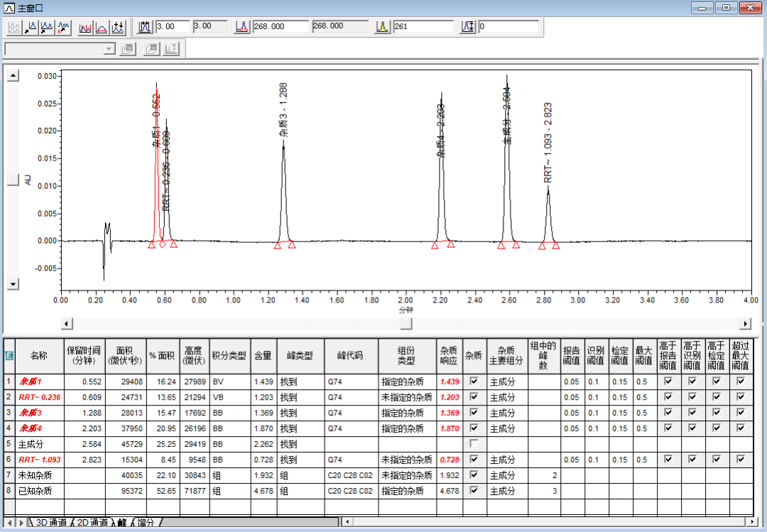Click the red and blue peaks integration icon
Image resolution: width=767 pixels, height=532 pixels.
[85, 28]
